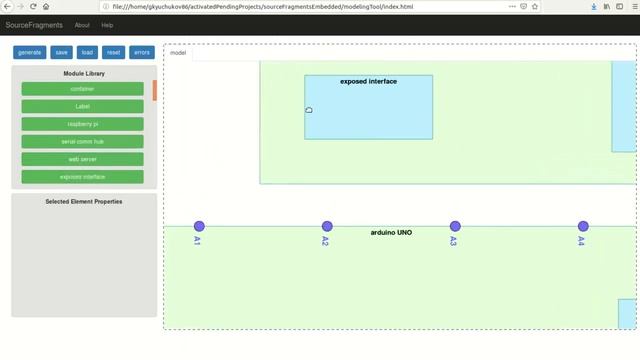Click the Pocket save icon in the address bar

pyautogui.click(x=523, y=7)
